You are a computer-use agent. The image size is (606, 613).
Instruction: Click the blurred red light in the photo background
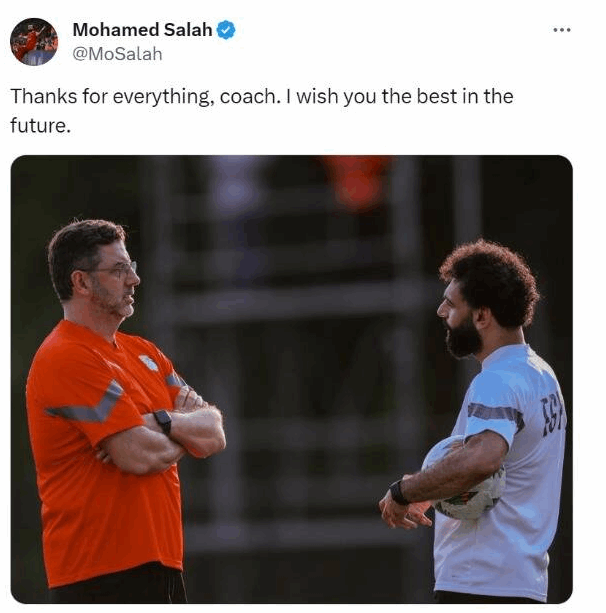pos(357,182)
